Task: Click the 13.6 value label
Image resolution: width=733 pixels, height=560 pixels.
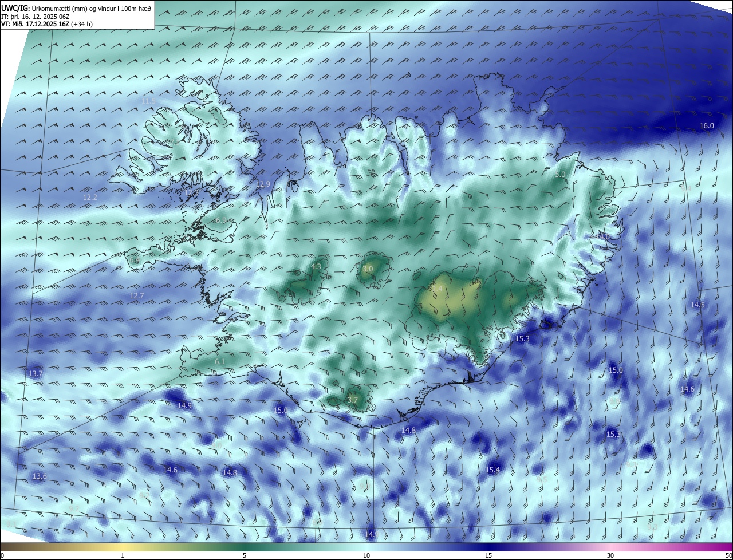Action: [40, 476]
